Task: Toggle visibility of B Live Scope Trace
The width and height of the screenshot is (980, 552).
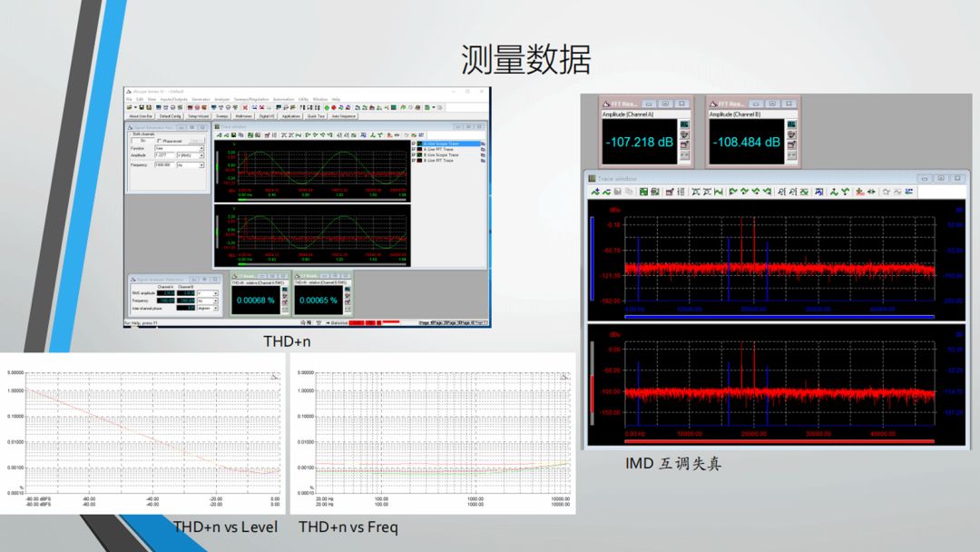Action: [415, 155]
